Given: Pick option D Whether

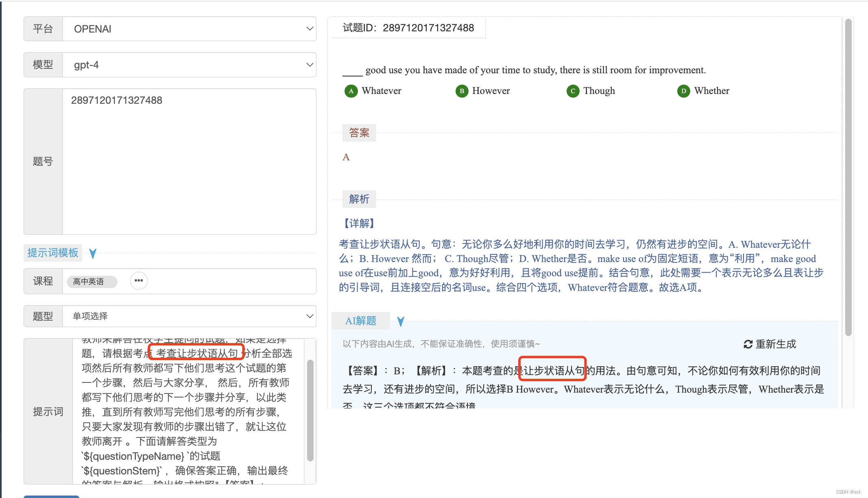Looking at the screenshot, I should [683, 91].
